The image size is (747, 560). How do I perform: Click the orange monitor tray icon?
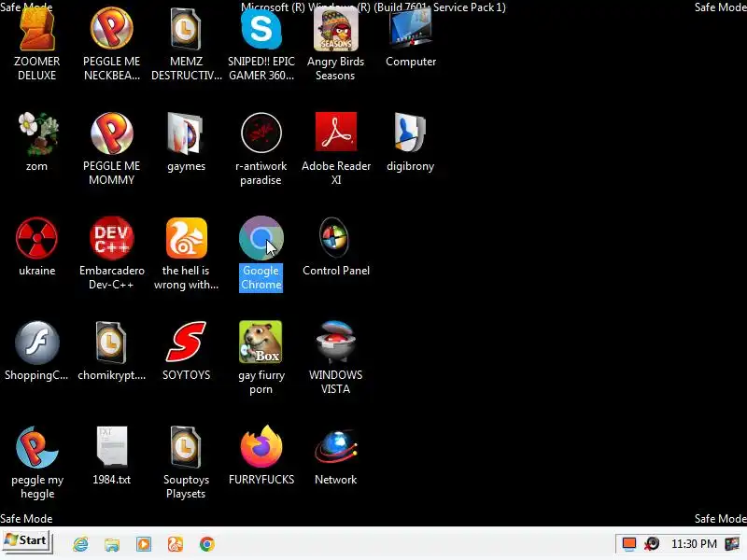click(629, 544)
